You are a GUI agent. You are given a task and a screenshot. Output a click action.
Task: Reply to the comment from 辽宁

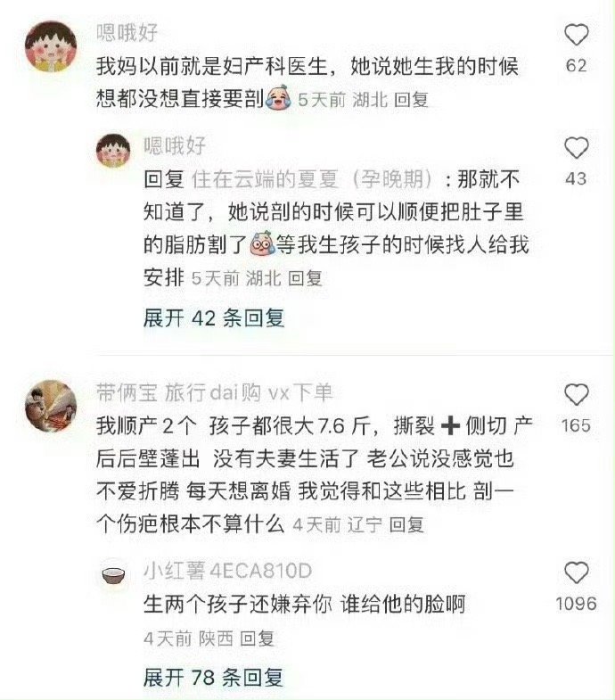(406, 524)
